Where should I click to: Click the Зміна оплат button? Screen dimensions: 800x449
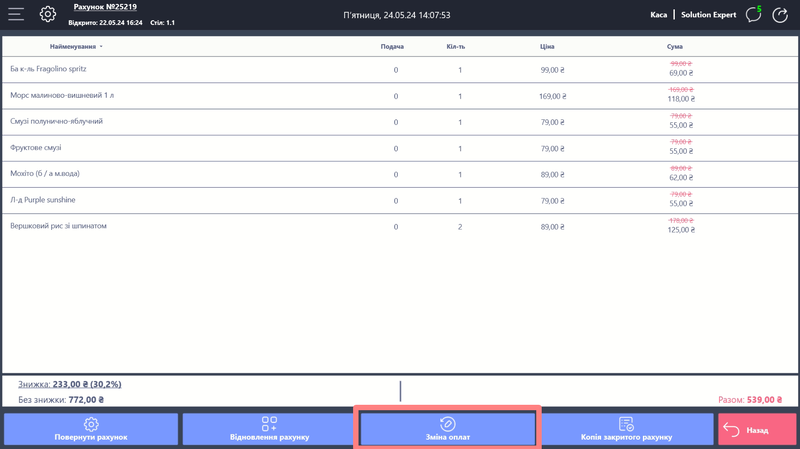[x=447, y=429]
